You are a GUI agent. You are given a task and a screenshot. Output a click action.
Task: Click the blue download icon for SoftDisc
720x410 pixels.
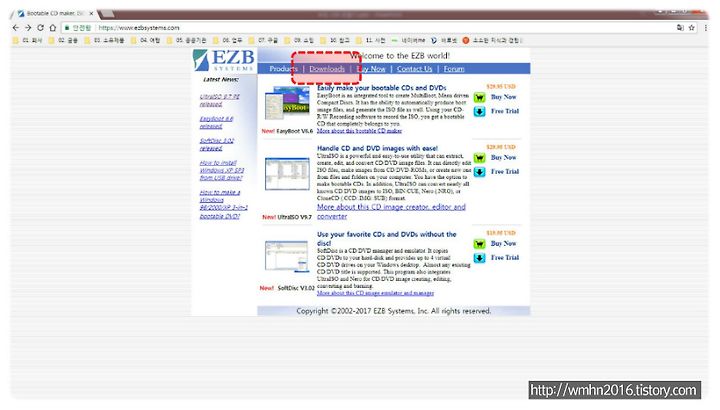coord(479,258)
